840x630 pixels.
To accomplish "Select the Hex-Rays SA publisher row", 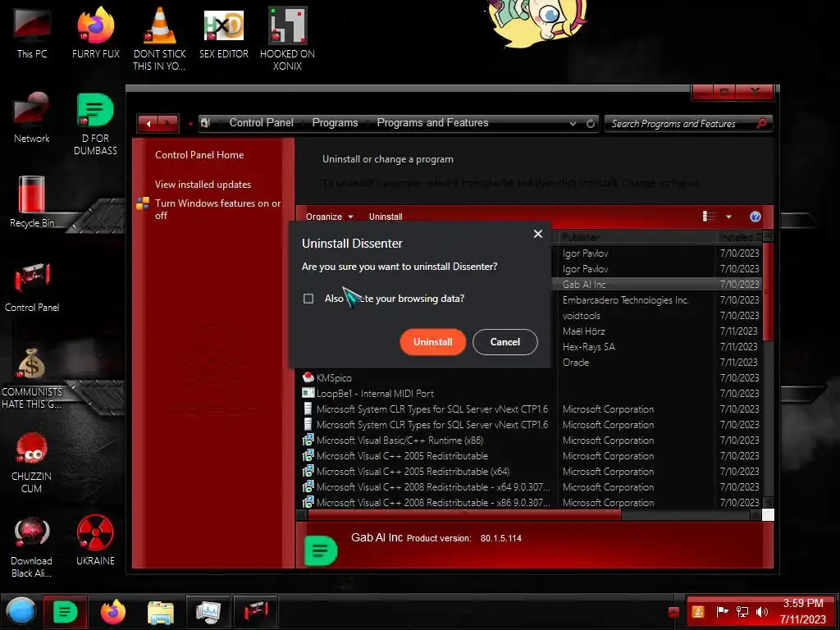I will click(x=656, y=347).
